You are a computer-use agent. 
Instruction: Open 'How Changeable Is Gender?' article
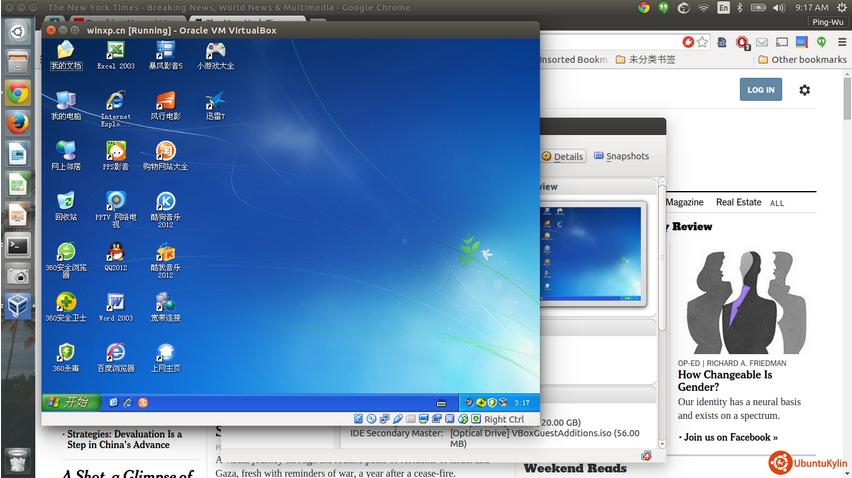point(725,381)
